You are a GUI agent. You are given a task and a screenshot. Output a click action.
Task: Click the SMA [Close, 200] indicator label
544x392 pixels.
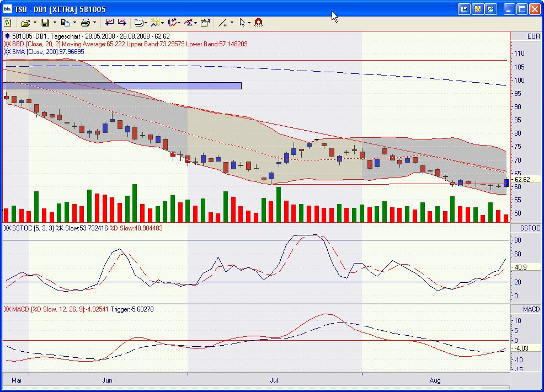pyautogui.click(x=44, y=52)
